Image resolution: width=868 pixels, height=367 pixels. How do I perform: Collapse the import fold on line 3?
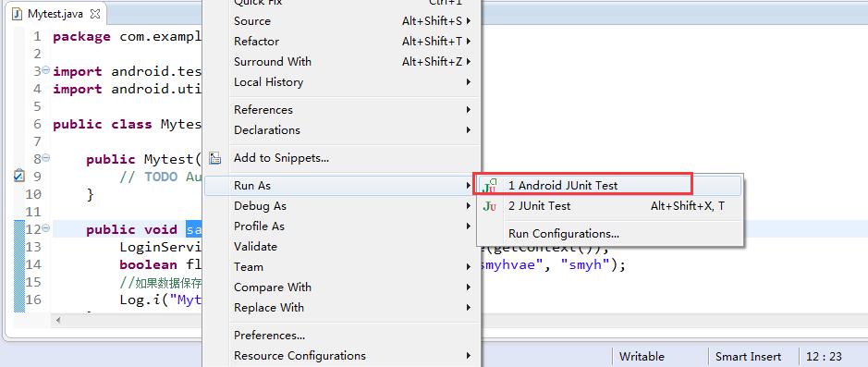46,69
